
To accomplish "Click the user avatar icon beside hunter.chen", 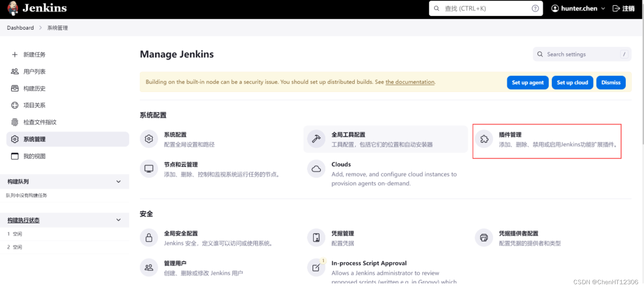I will click(x=555, y=8).
